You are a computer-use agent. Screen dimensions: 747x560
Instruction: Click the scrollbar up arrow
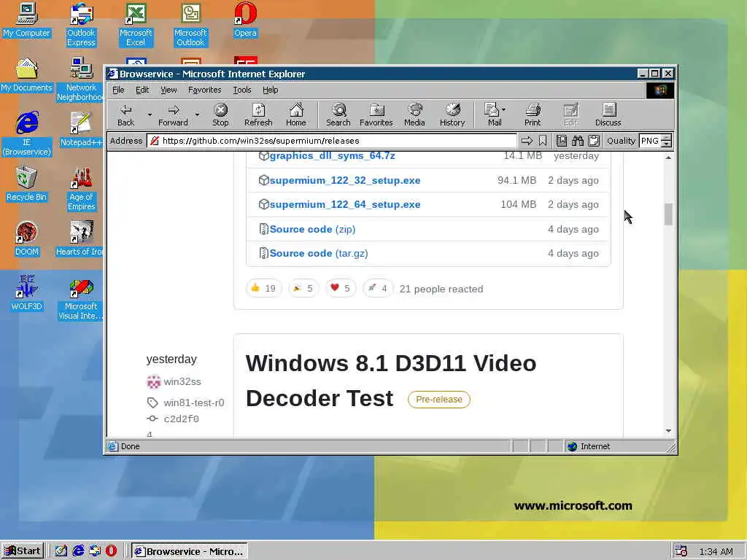pos(668,157)
